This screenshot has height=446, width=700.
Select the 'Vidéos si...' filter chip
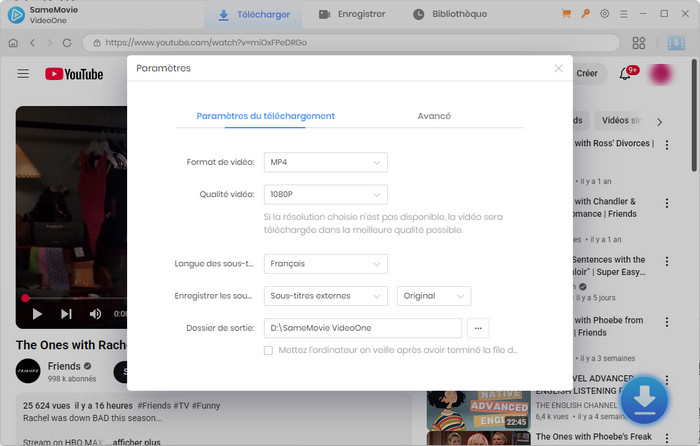coord(621,121)
